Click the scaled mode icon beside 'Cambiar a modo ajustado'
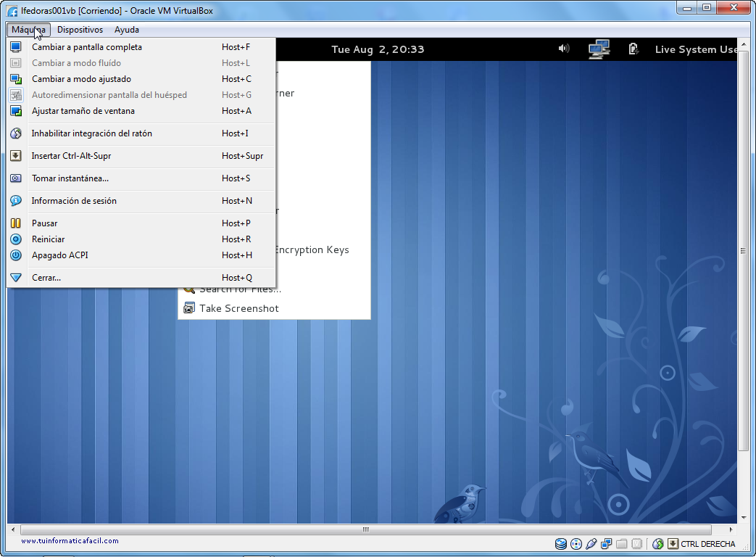The image size is (756, 557). click(x=16, y=79)
